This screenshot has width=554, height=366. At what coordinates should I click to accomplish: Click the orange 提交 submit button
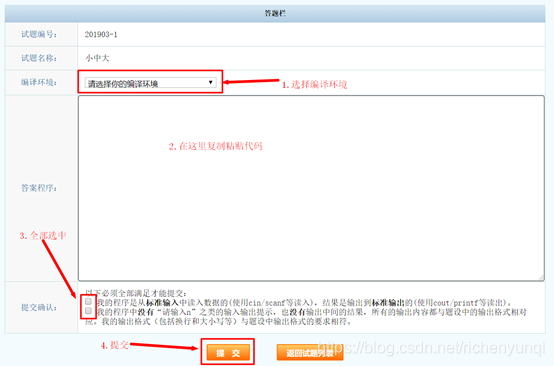[228, 353]
